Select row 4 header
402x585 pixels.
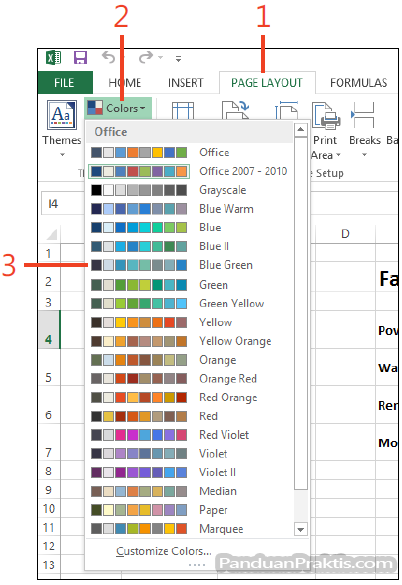(49, 329)
